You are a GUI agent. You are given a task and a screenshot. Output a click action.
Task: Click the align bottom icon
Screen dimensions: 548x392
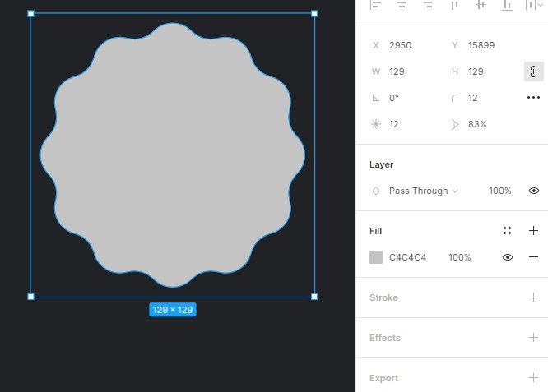click(507, 5)
